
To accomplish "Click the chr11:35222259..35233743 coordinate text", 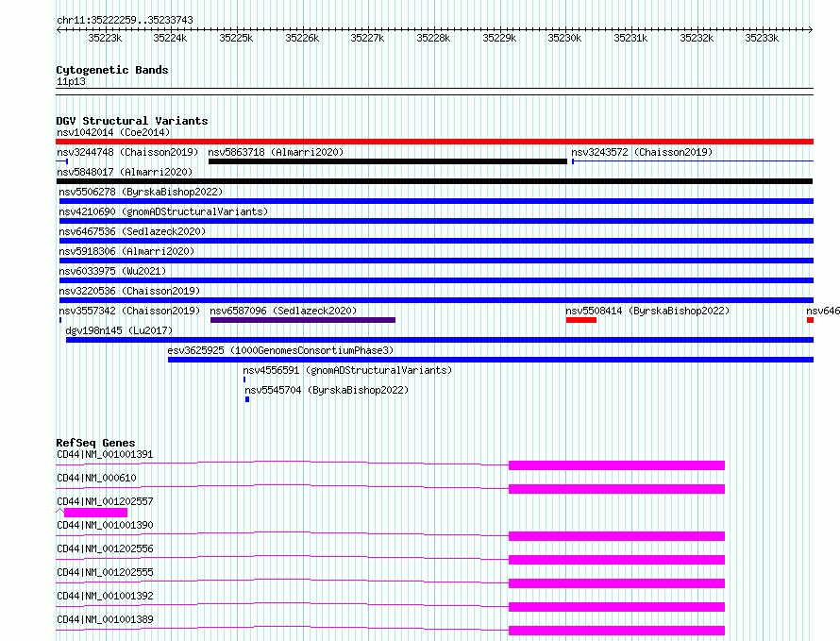I will pos(125,20).
